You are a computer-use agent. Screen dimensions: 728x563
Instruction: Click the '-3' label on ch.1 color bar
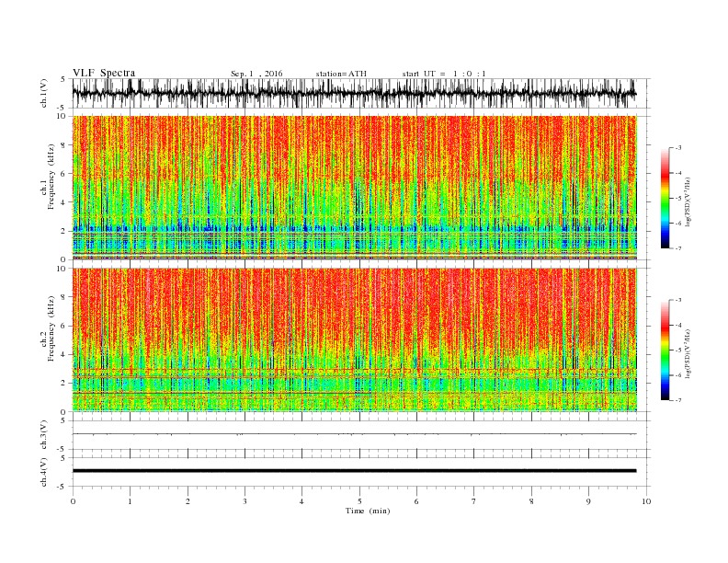677,148
